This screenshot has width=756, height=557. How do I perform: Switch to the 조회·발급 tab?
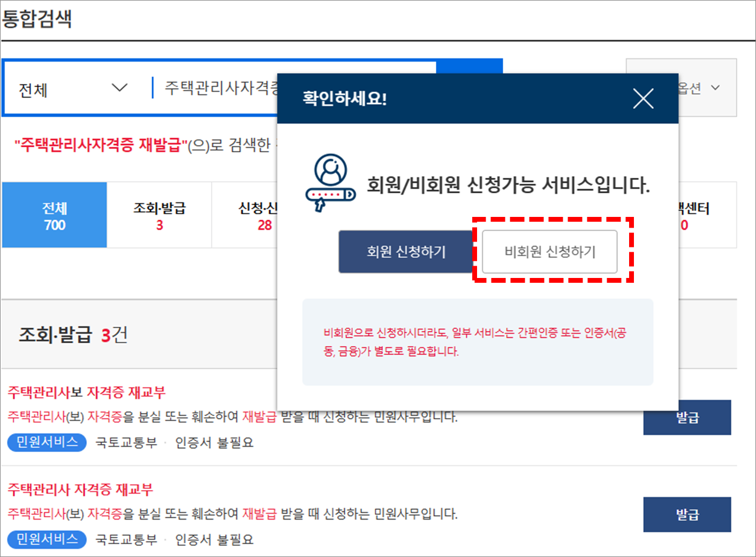click(x=159, y=215)
